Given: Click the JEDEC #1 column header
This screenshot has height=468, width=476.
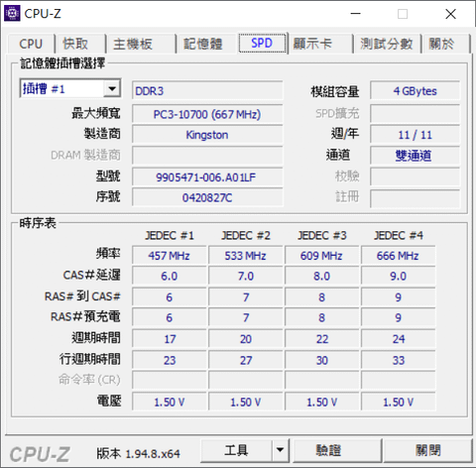Looking at the screenshot, I should (170, 235).
